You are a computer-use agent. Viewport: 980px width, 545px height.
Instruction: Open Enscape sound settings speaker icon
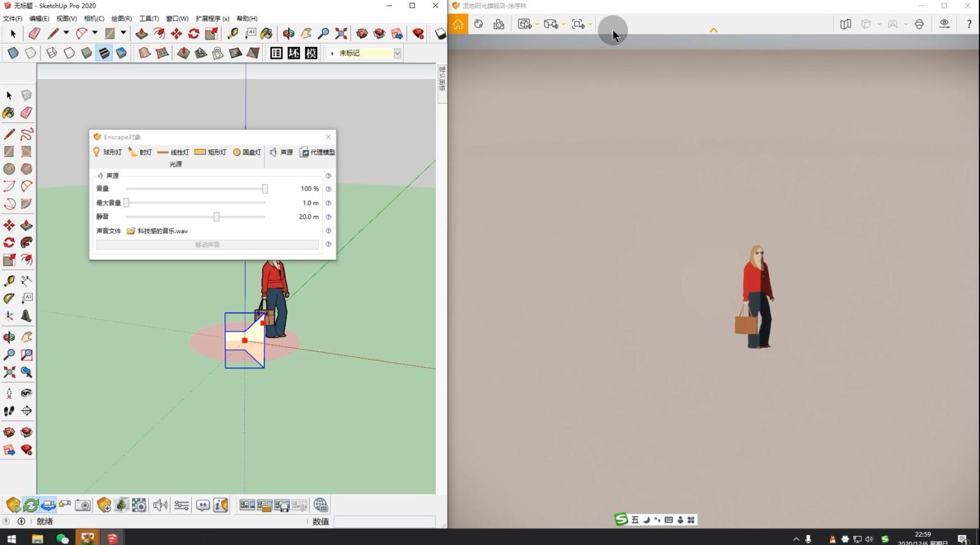pyautogui.click(x=160, y=505)
